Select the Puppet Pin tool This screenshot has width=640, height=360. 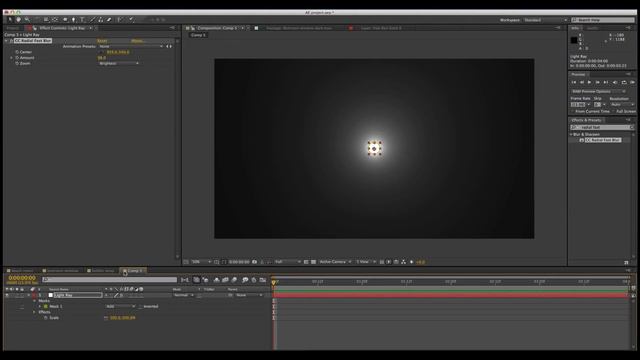click(x=131, y=20)
